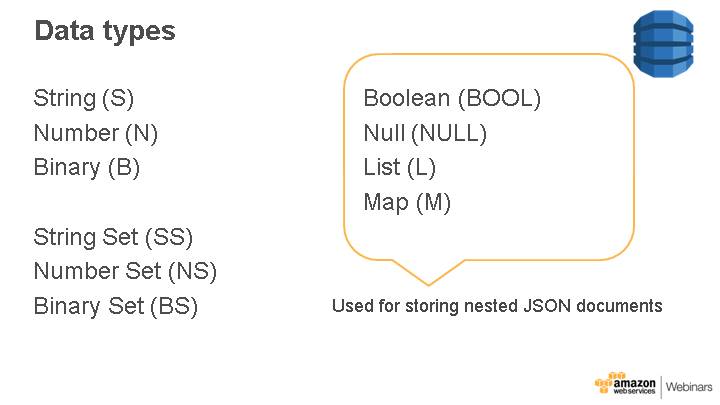Click the amazon web services wordmark
Viewport: 720px width, 405px height.
click(634, 385)
